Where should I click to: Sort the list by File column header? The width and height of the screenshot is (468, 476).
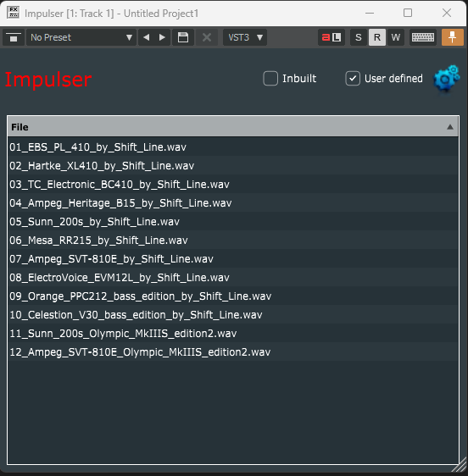point(233,127)
